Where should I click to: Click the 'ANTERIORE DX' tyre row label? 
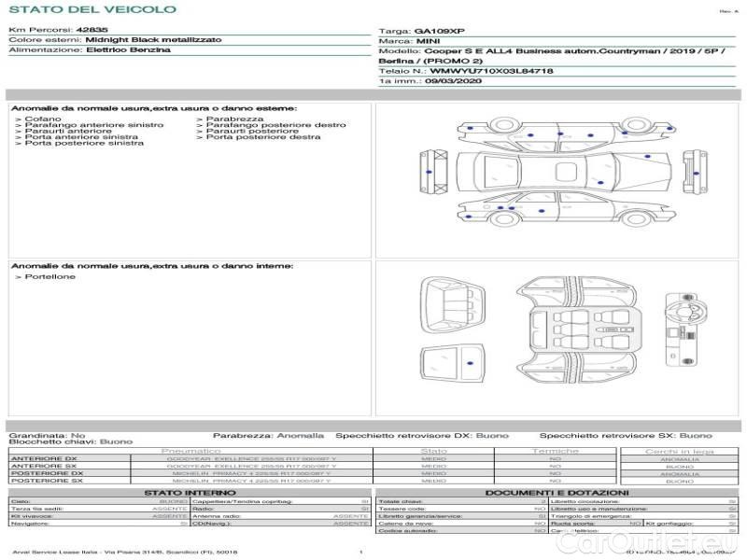pyautogui.click(x=44, y=459)
